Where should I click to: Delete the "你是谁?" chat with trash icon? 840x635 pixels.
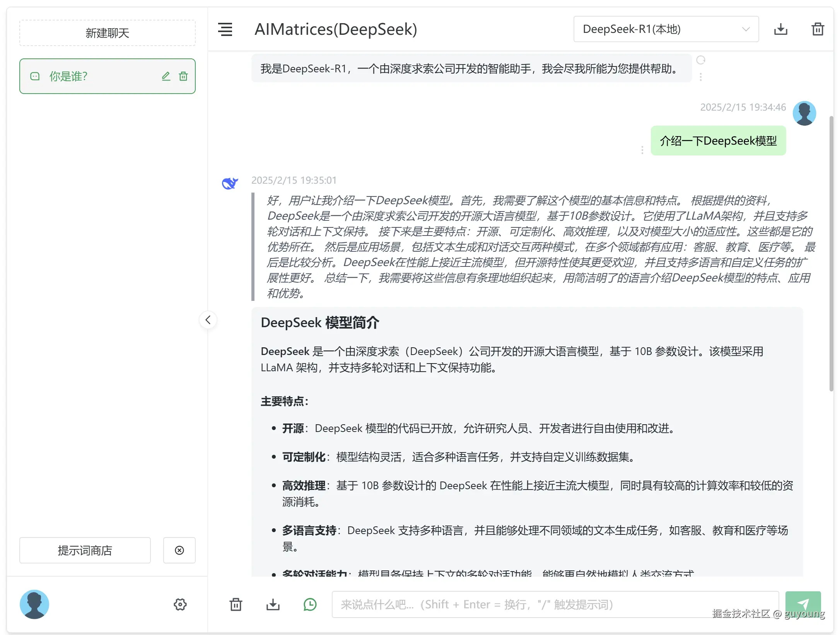(183, 76)
